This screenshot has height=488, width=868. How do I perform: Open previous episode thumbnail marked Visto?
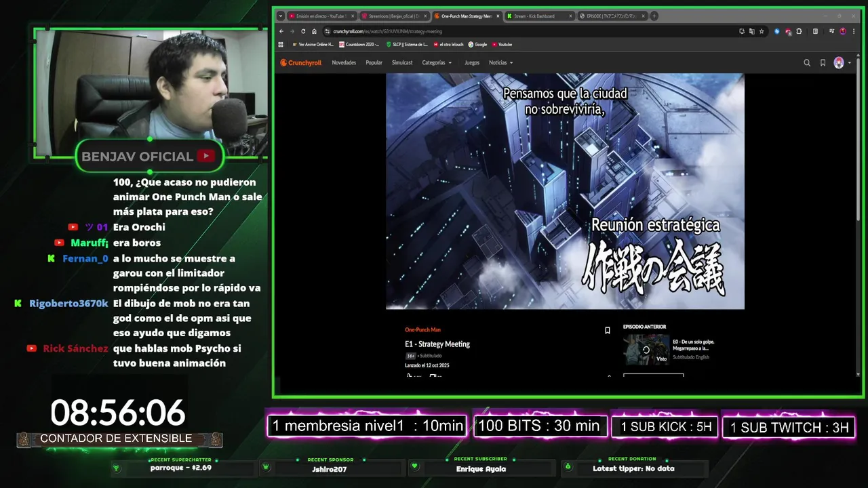tap(646, 350)
